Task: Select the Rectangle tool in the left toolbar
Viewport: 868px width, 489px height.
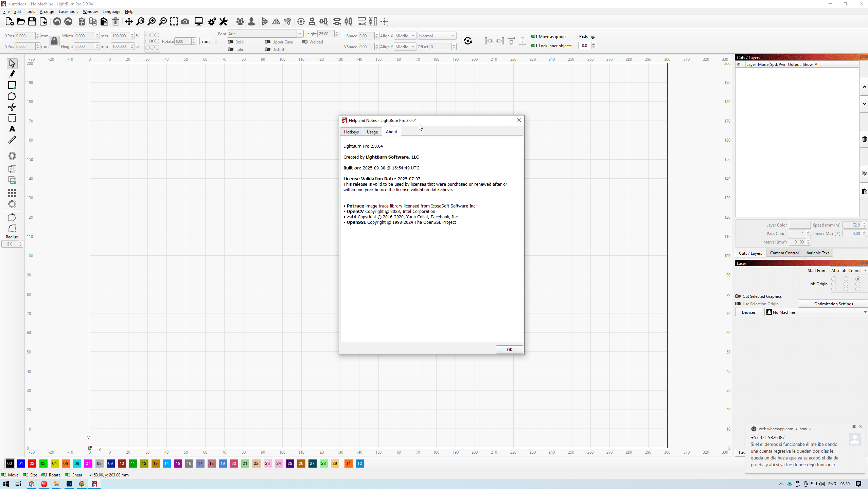Action: coord(12,85)
